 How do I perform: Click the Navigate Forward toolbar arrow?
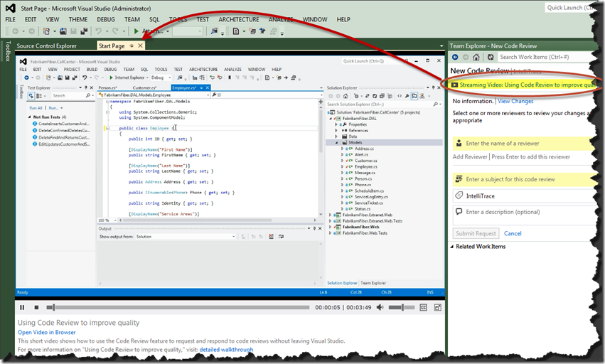coord(32,31)
